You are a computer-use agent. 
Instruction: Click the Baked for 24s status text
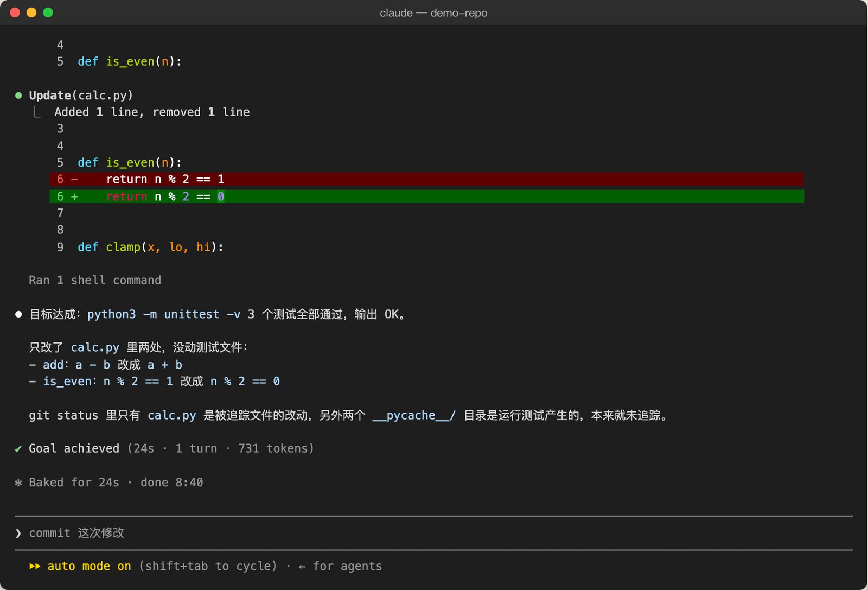[74, 483]
